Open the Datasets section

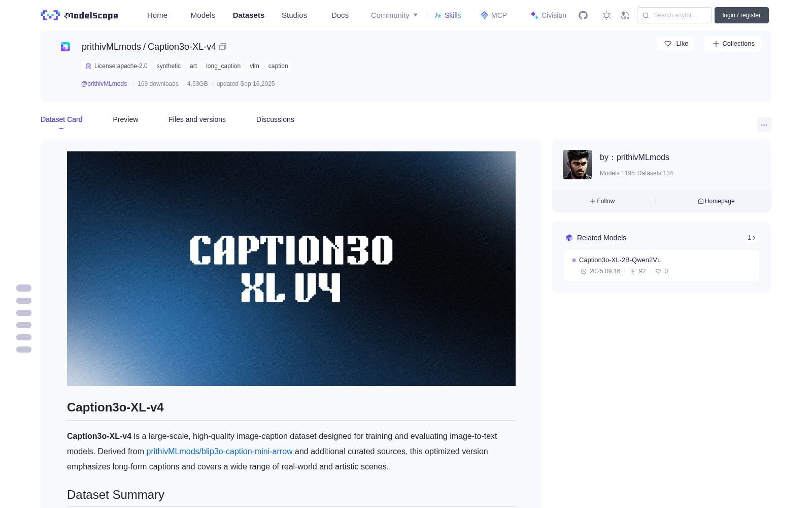(249, 15)
